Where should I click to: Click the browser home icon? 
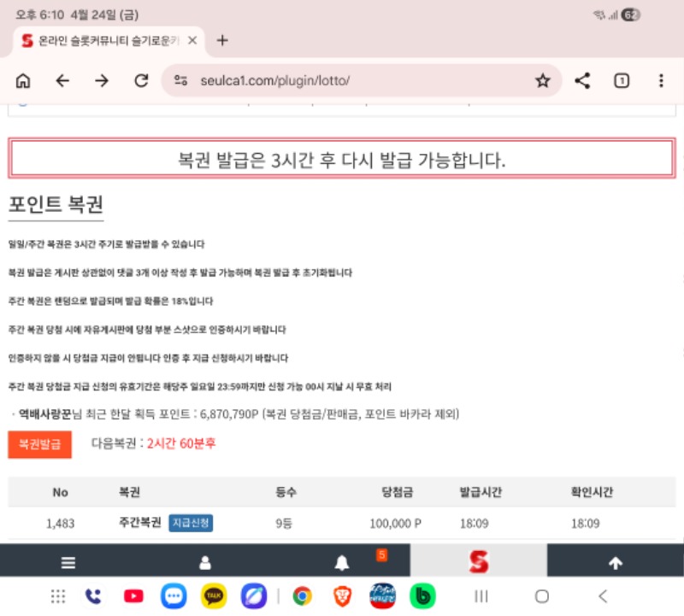coord(23,80)
